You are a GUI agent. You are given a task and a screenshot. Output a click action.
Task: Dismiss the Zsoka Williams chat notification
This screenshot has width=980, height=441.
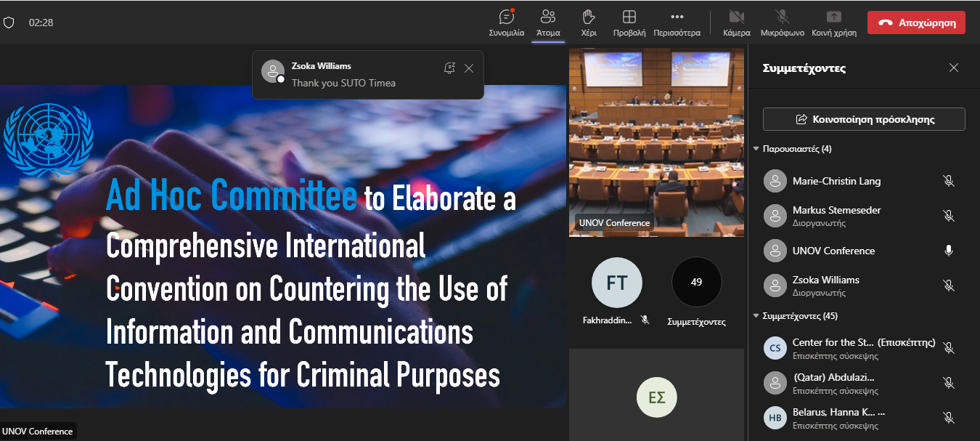point(469,68)
